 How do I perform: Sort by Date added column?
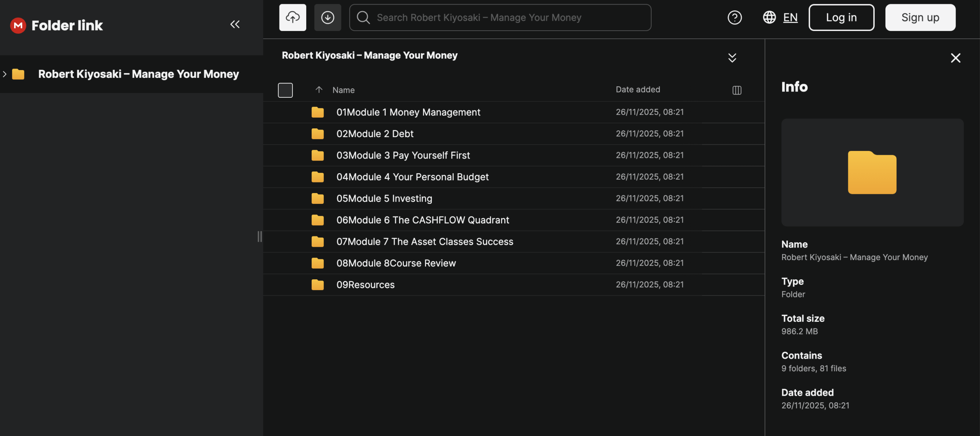638,90
